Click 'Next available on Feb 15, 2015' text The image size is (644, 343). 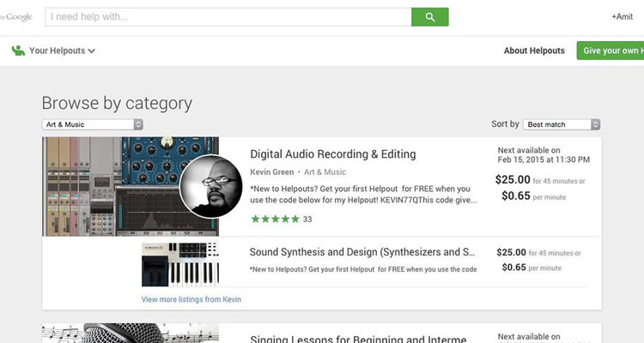544,155
